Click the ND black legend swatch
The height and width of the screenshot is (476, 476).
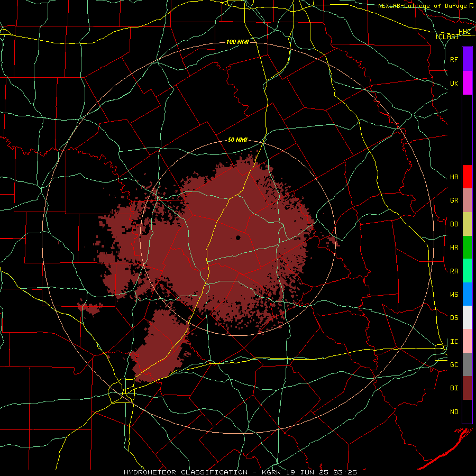467,411
